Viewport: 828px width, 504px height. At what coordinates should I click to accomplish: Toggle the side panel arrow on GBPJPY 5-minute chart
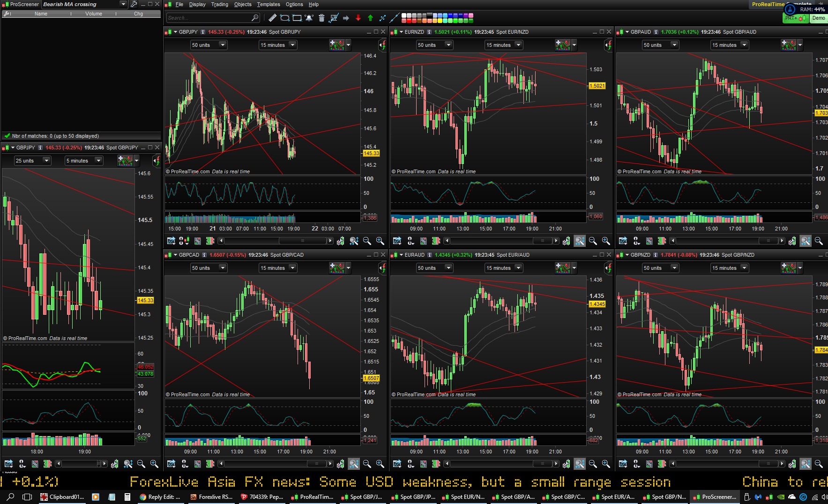(x=157, y=161)
